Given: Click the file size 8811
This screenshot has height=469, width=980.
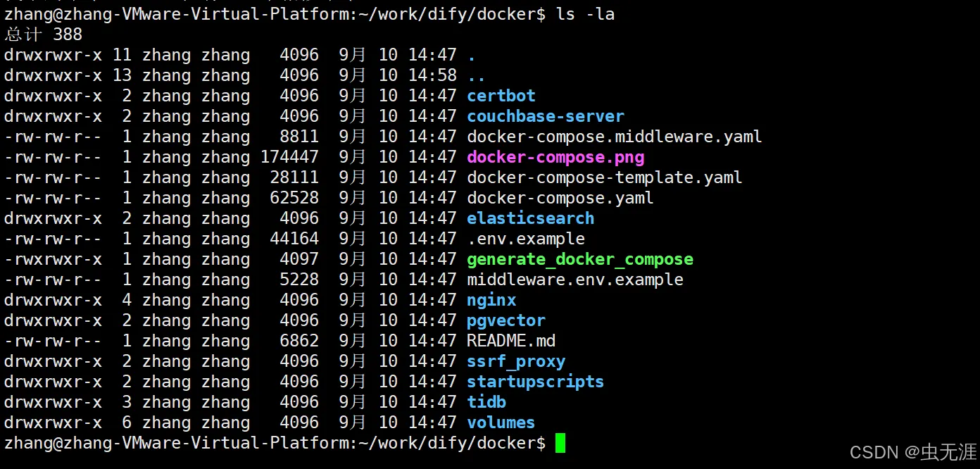Looking at the screenshot, I should point(299,137).
